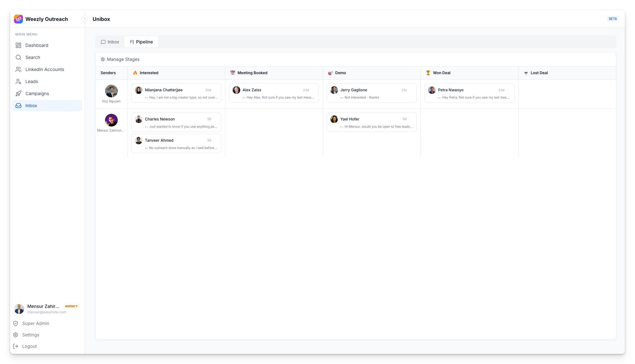The image size is (635, 364).
Task: Click Mensur Zahir's account avatar in sidebar
Action: (x=19, y=309)
